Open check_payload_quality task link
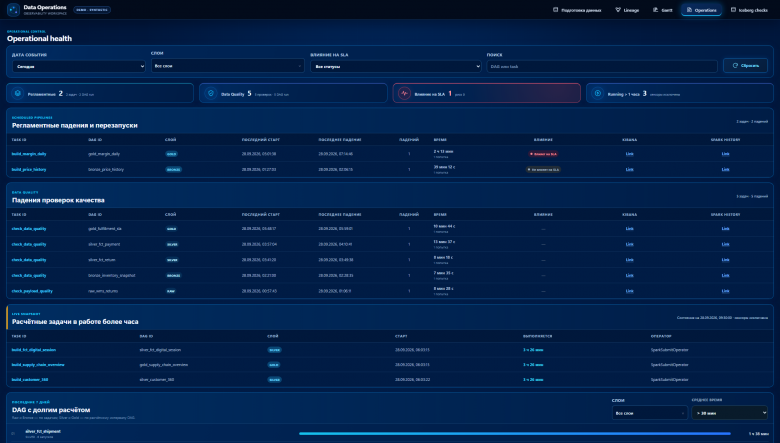Image resolution: width=780 pixels, height=443 pixels. click(x=32, y=291)
